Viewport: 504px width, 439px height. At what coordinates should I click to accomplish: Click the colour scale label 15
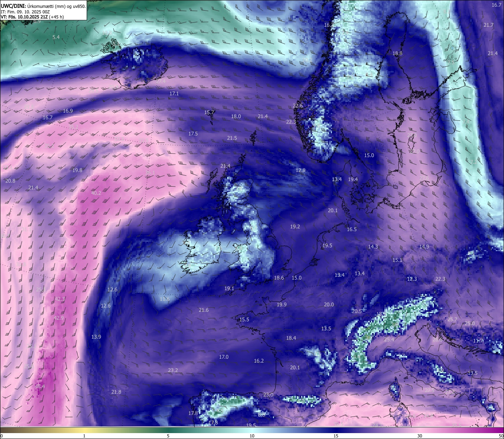(336, 435)
